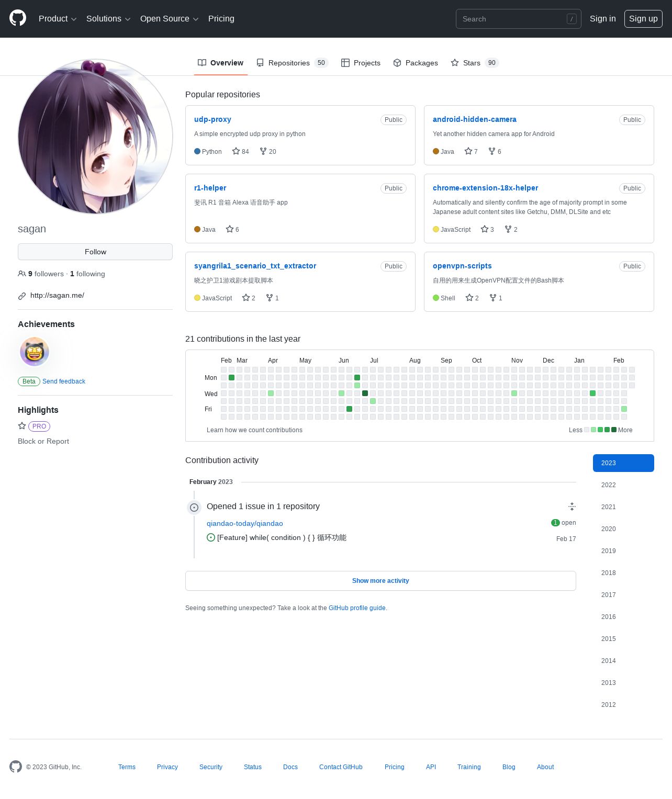
Task: Click dark green July Wednesday contribution cell
Action: tap(365, 393)
